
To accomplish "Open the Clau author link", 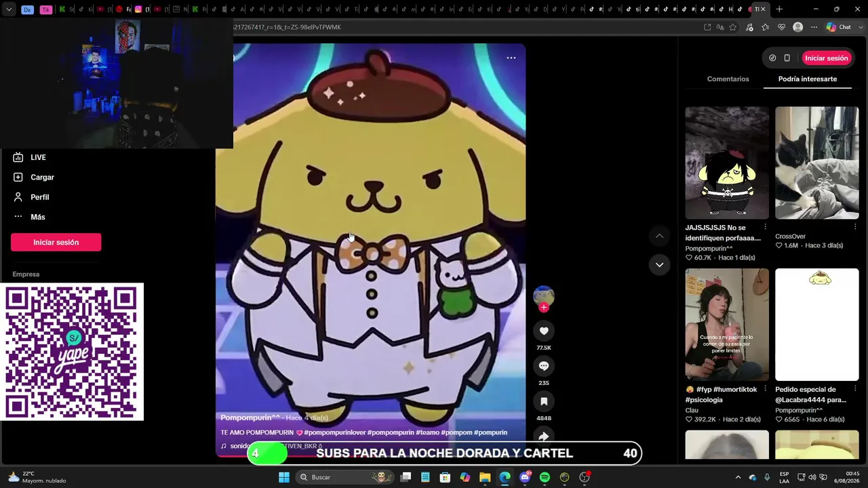I will 692,410.
